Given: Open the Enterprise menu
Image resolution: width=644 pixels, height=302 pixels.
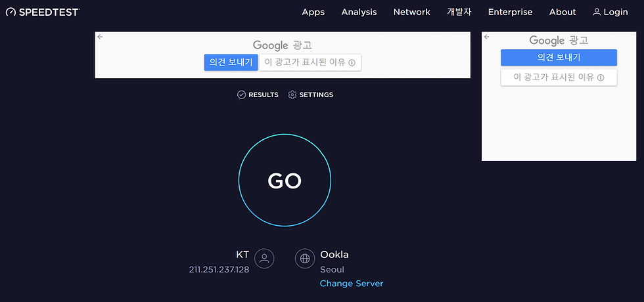Looking at the screenshot, I should (x=510, y=12).
